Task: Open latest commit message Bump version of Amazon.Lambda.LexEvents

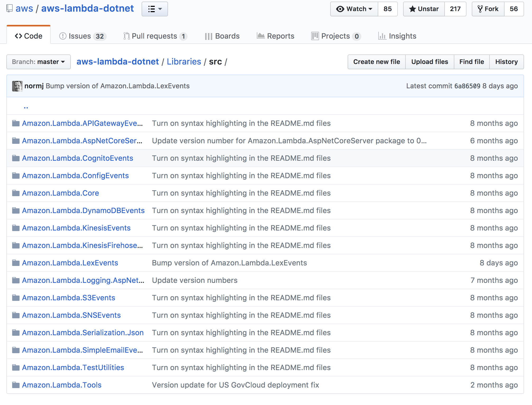Action: pos(118,86)
